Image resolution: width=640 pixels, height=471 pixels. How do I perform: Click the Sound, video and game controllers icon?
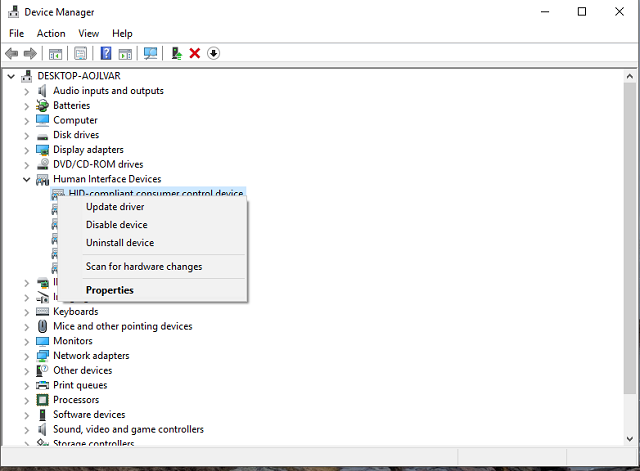[x=42, y=429]
